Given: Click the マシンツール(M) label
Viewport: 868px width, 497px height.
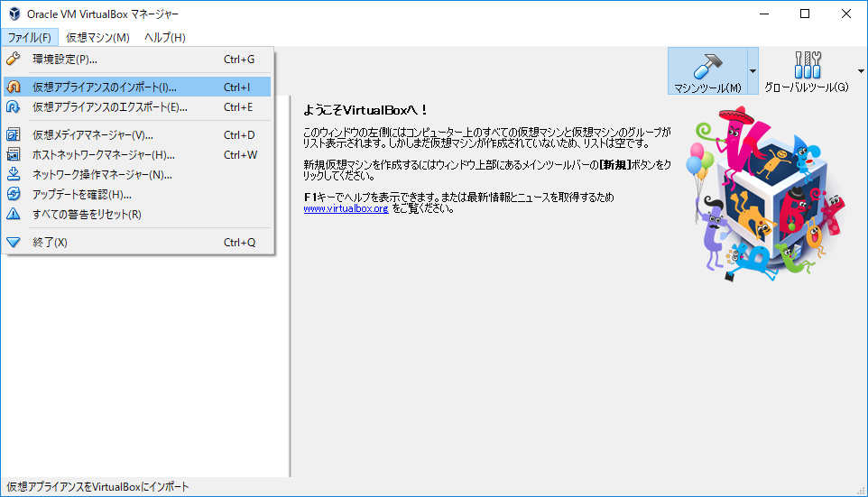Looking at the screenshot, I should coord(707,88).
